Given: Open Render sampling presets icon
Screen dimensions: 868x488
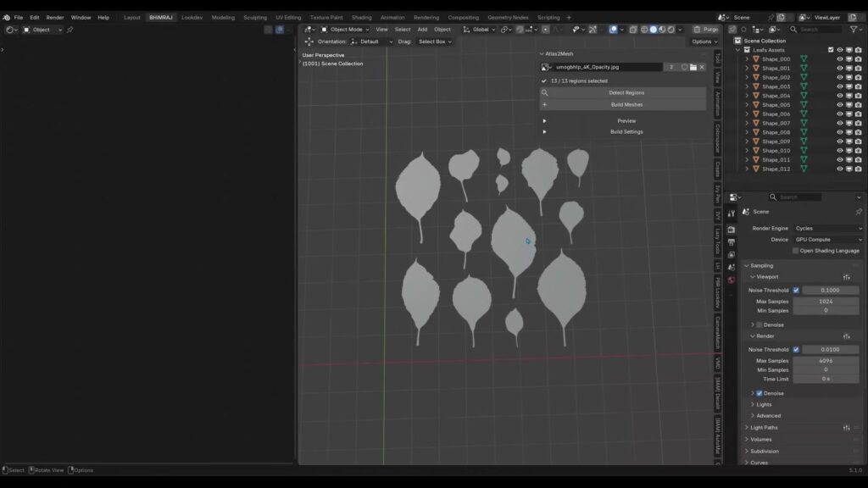Looking at the screenshot, I should pos(847,336).
